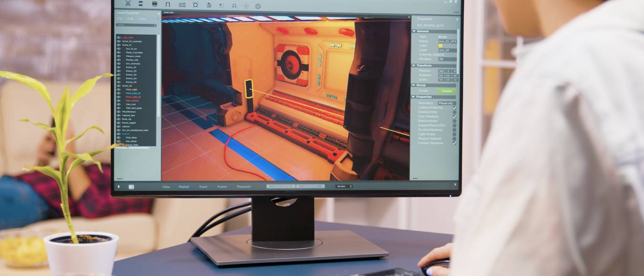Click the yellow Color swatch
The image size is (644, 276).
click(x=441, y=46)
